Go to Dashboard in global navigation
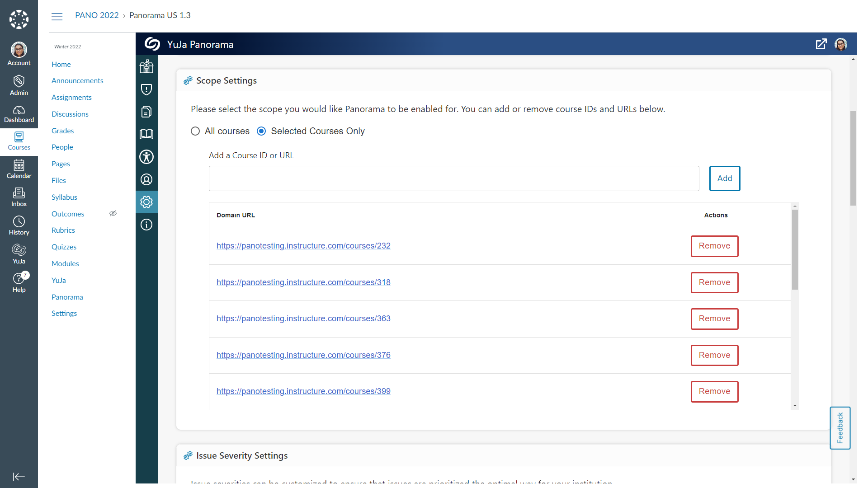 point(19,114)
